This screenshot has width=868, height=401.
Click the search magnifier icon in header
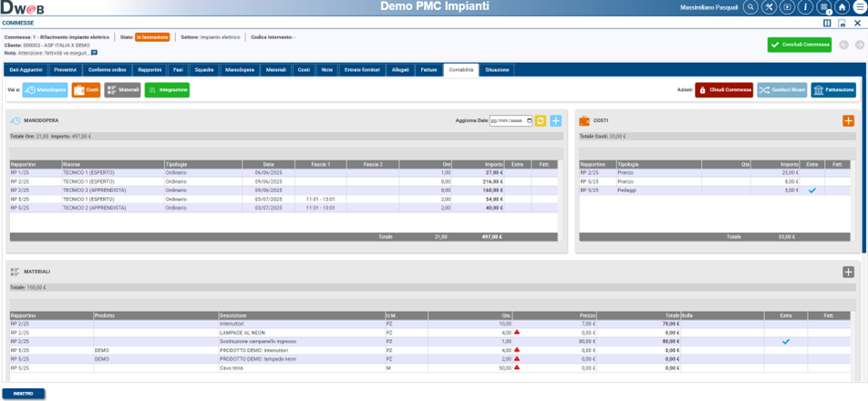(750, 7)
